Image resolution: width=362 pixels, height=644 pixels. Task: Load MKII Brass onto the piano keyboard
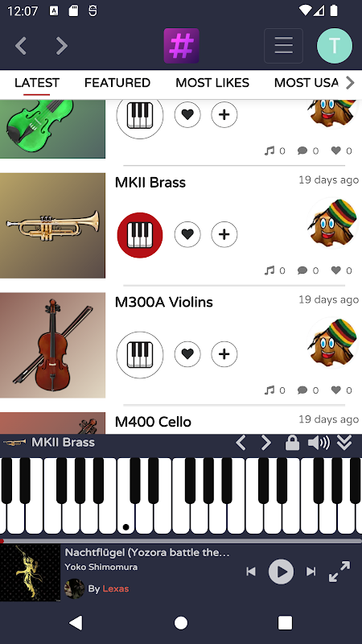click(140, 235)
